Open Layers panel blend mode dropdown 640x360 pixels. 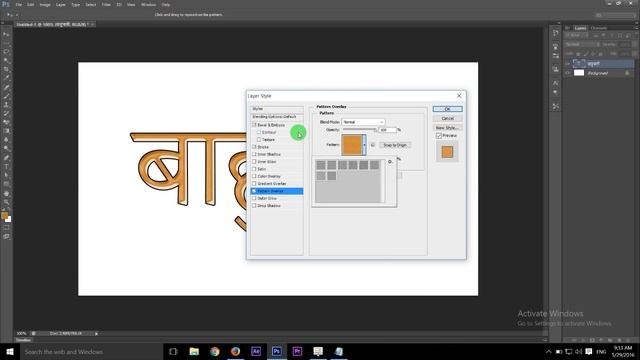coord(582,44)
